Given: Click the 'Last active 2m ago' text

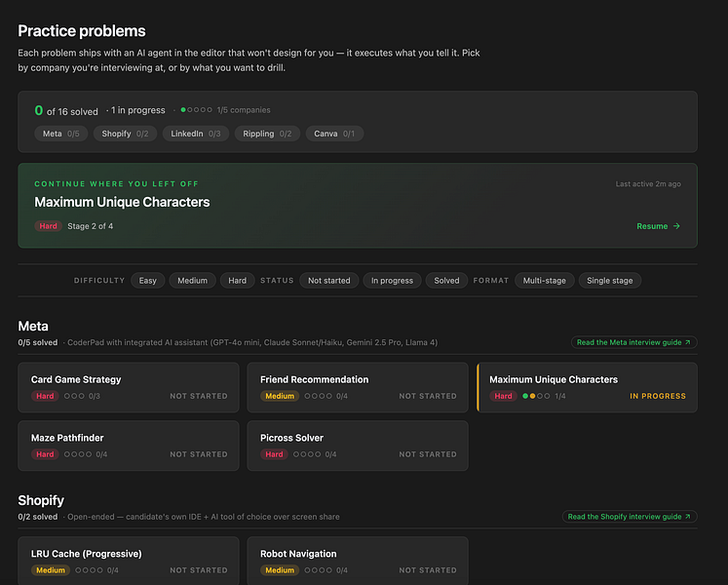Looking at the screenshot, I should pos(648,184).
